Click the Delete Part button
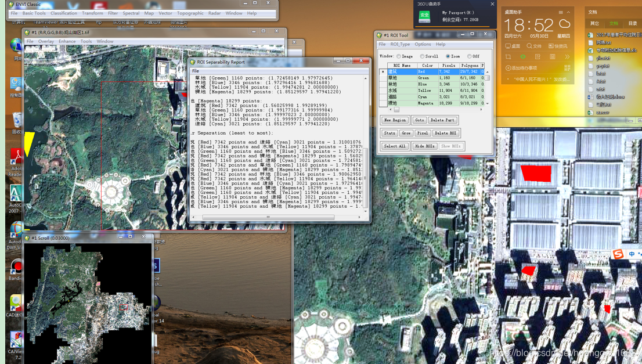This screenshot has width=642, height=364. (x=442, y=120)
